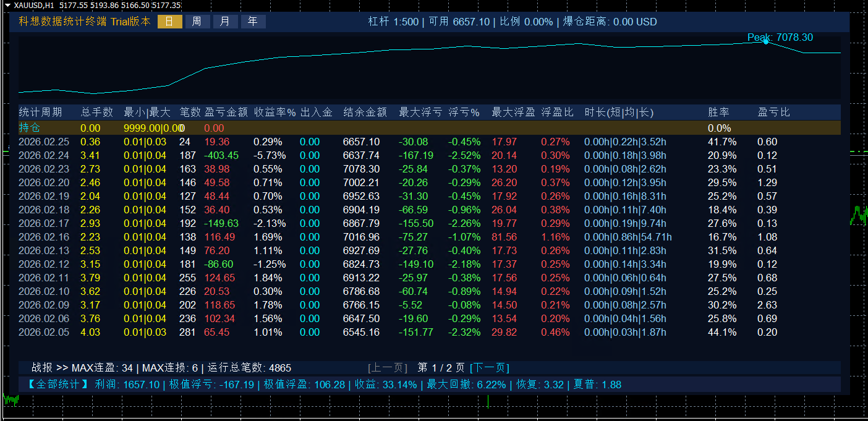Click the 战报 label in footer
This screenshot has height=421, width=868.
coord(42,368)
